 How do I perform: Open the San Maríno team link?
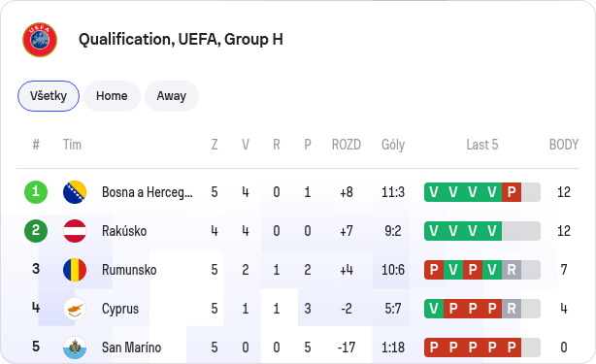tap(131, 347)
